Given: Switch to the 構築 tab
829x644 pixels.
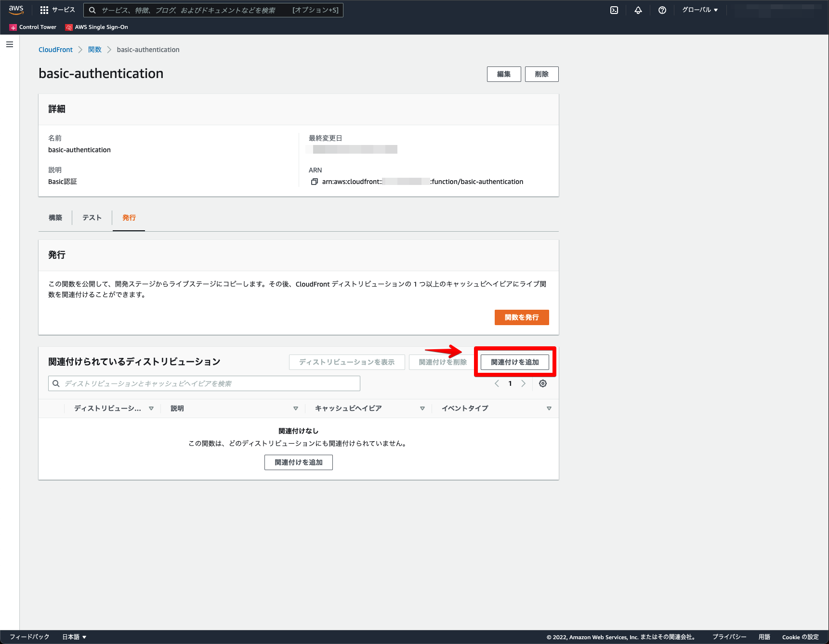Looking at the screenshot, I should click(x=55, y=218).
